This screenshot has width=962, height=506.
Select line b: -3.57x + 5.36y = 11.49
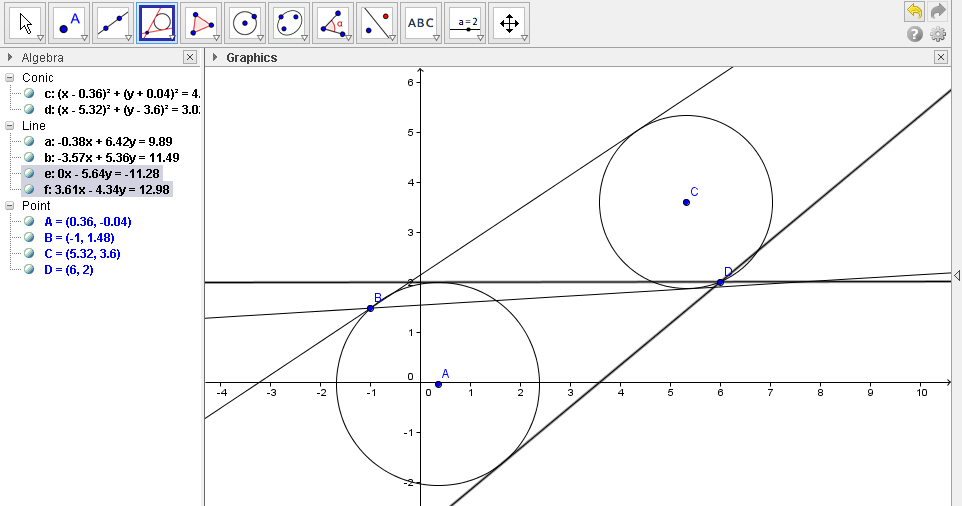pos(112,158)
